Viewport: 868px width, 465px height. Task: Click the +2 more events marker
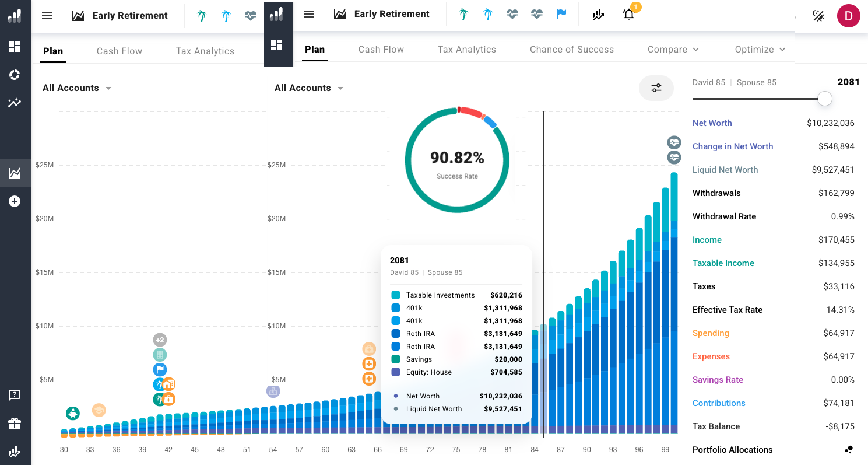(x=160, y=340)
